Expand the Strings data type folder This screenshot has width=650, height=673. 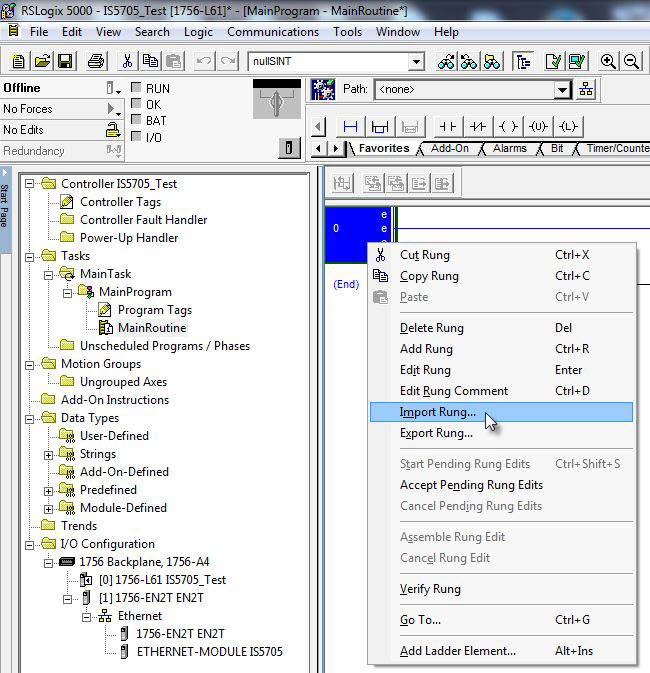[x=48, y=454]
